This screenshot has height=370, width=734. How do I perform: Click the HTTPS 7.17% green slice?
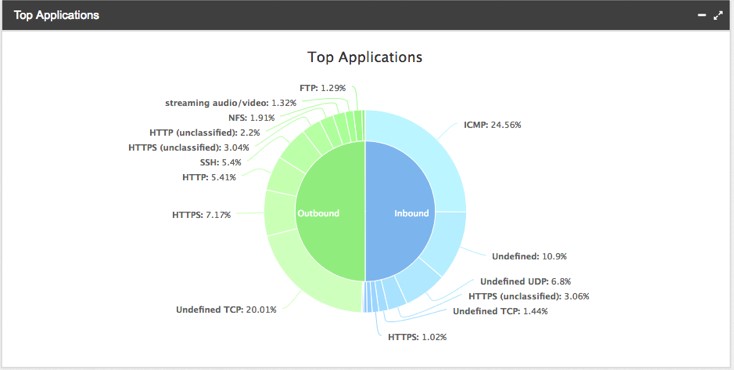pyautogui.click(x=280, y=213)
